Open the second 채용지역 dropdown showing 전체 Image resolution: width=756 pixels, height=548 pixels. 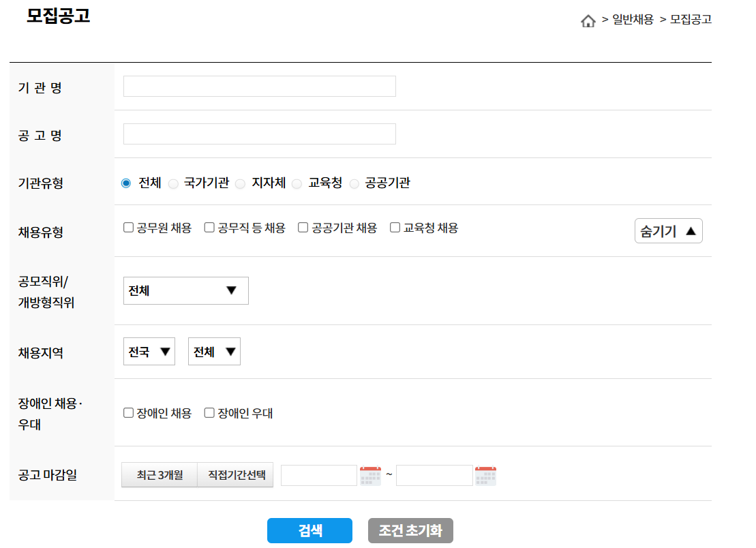(213, 351)
